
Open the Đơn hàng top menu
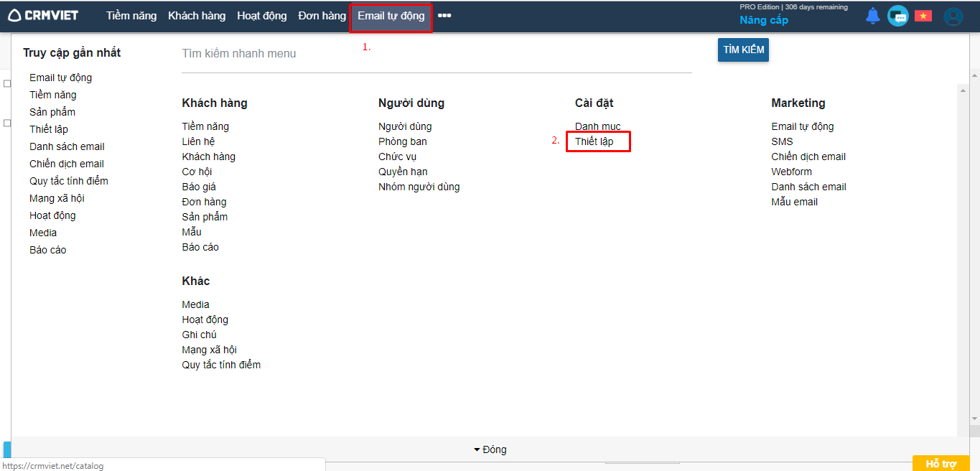pyautogui.click(x=322, y=16)
